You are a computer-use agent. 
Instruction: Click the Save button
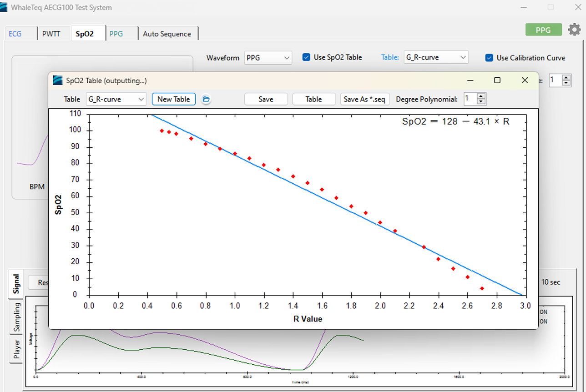tap(266, 99)
